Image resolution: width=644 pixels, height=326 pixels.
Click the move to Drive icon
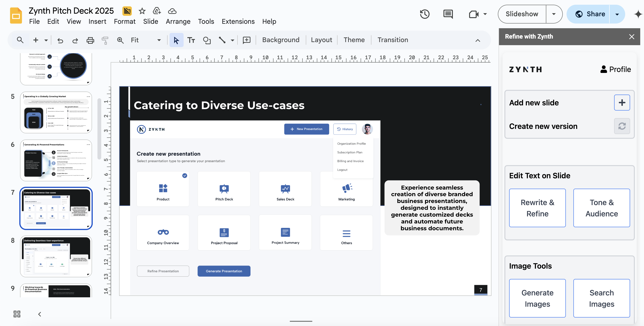point(157,11)
